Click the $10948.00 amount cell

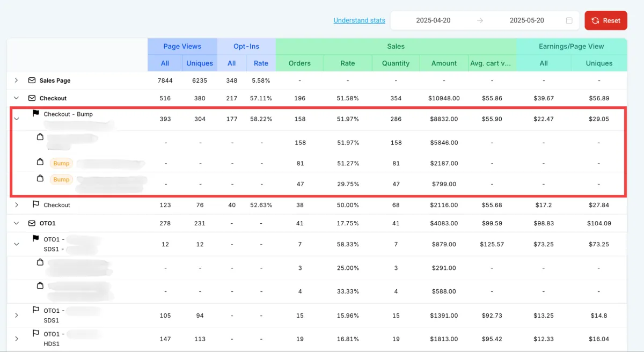[444, 98]
